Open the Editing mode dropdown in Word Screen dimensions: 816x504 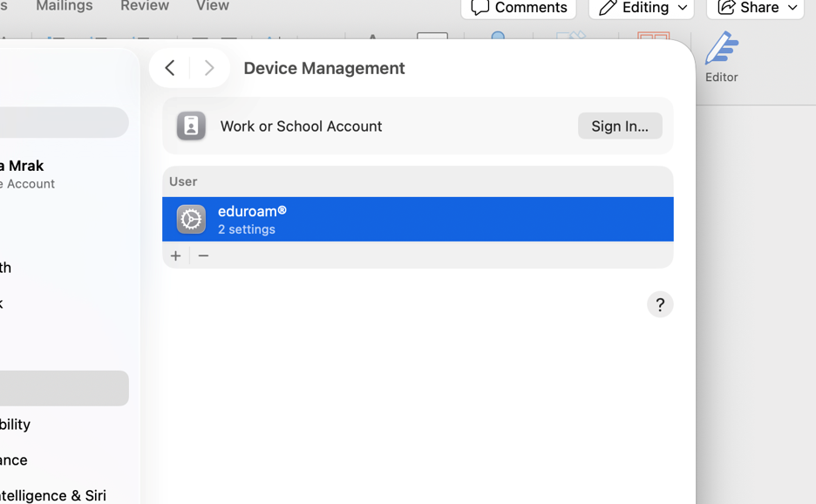tap(641, 8)
